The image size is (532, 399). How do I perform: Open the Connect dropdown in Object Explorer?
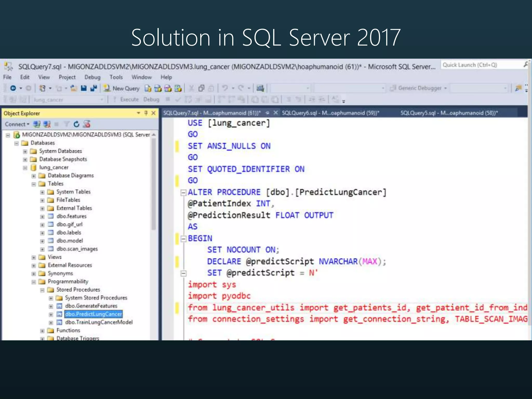pyautogui.click(x=17, y=124)
